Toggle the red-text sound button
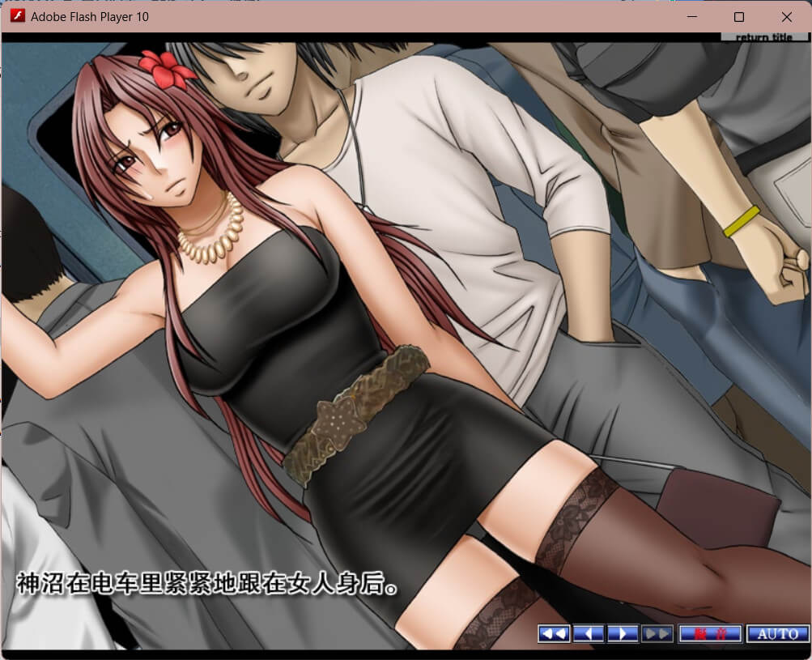 click(x=710, y=633)
